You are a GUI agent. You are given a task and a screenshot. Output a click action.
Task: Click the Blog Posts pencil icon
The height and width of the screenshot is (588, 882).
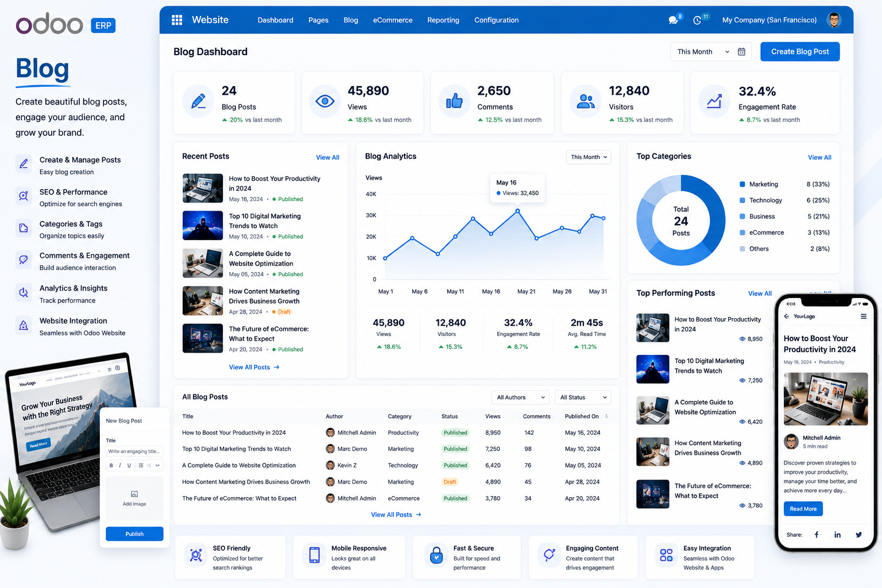(198, 101)
